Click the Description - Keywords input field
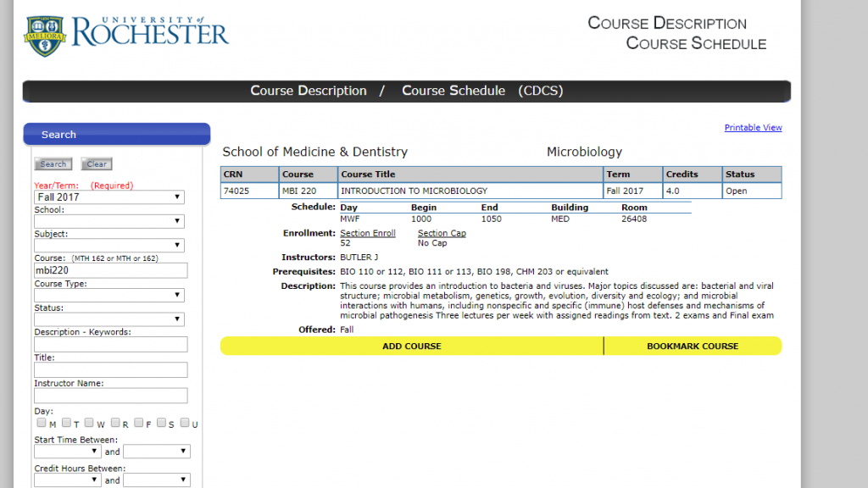The image size is (868, 488). (x=111, y=344)
